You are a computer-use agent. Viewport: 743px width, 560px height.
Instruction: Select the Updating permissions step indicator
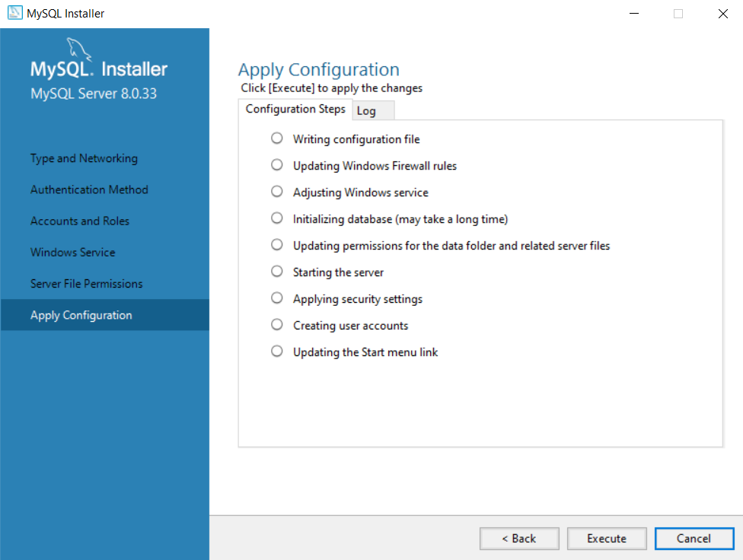coord(276,244)
